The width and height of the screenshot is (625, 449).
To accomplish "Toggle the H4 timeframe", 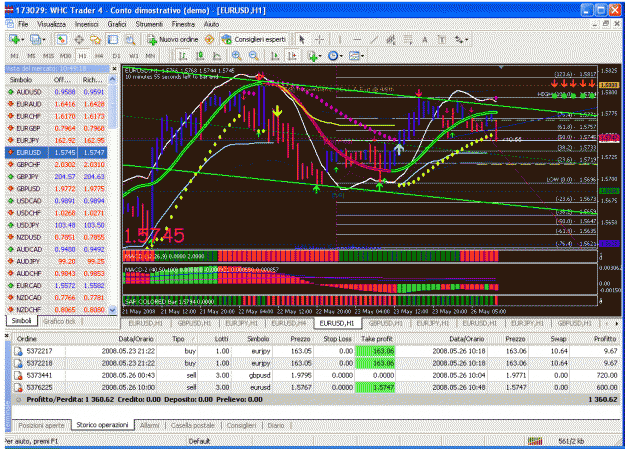I will (x=99, y=56).
